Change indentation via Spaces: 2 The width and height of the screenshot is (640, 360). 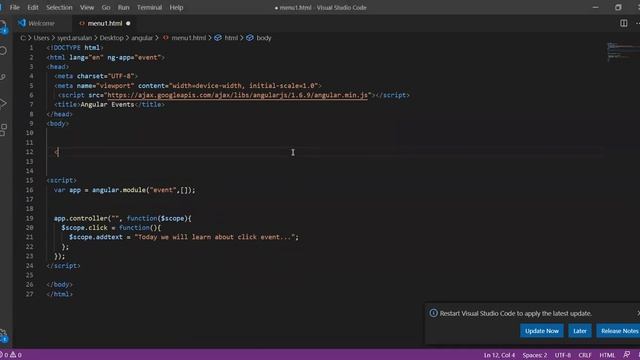click(535, 355)
